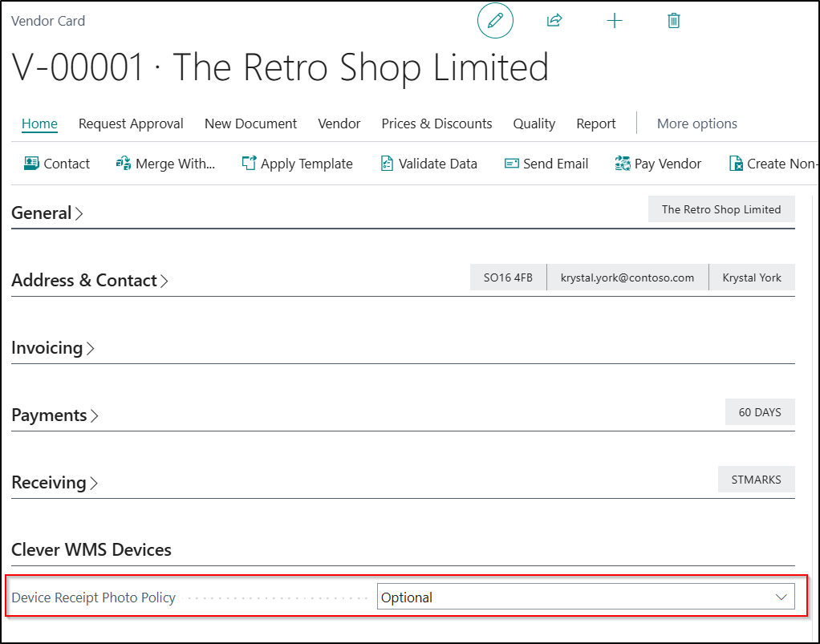Expand the Payments section
This screenshot has height=644, width=820.
[x=55, y=415]
